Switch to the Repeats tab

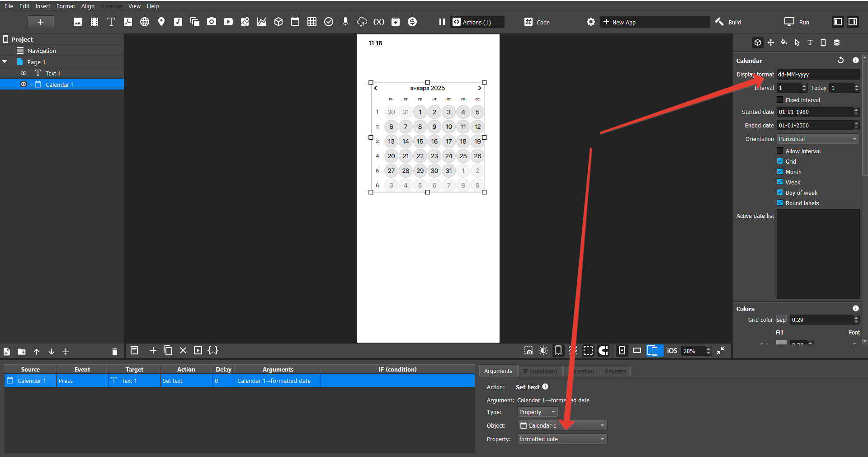tap(615, 371)
